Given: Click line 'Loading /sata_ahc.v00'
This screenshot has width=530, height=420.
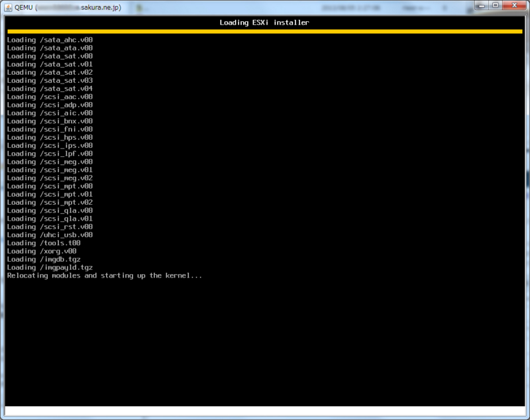Looking at the screenshot, I should [x=50, y=40].
